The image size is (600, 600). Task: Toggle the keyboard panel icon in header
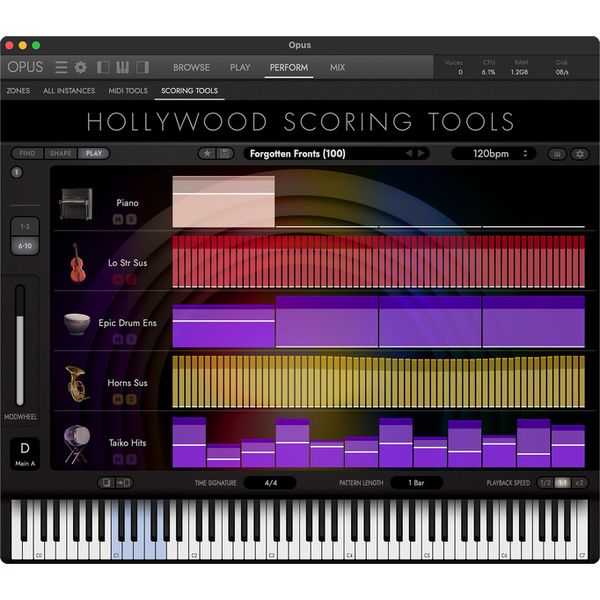pos(122,67)
